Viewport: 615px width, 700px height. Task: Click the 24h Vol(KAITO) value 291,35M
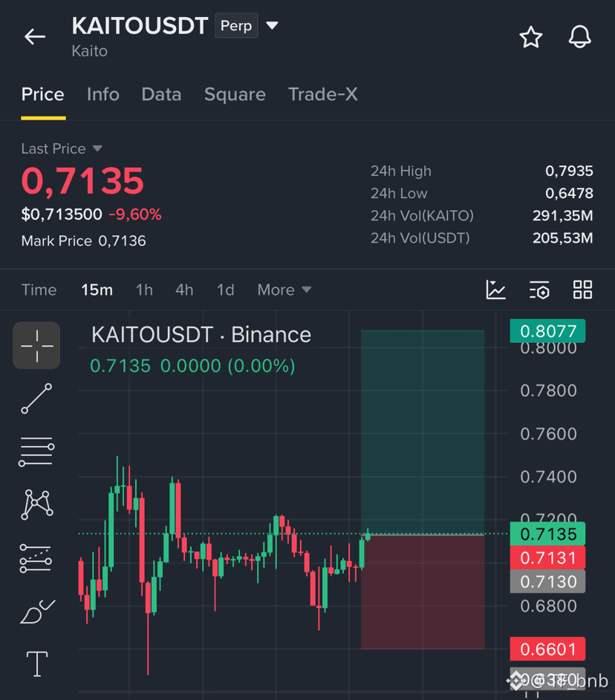point(563,215)
